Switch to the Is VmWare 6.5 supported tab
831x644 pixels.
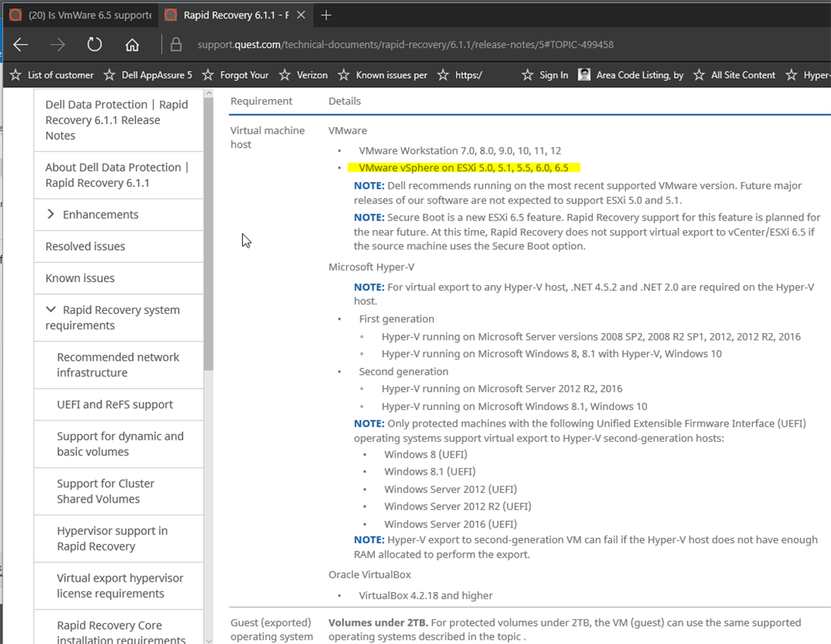coord(82,15)
